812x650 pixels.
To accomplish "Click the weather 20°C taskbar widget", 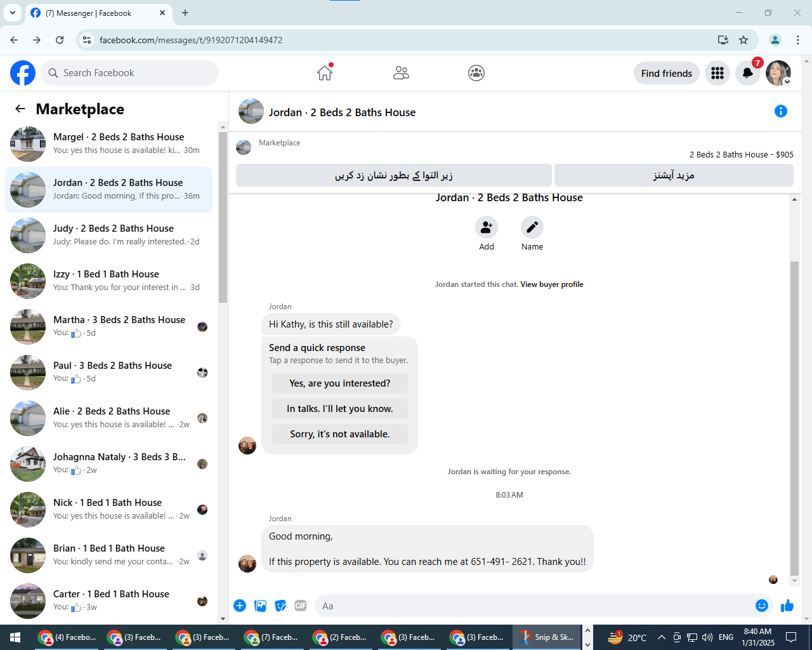I will [627, 637].
